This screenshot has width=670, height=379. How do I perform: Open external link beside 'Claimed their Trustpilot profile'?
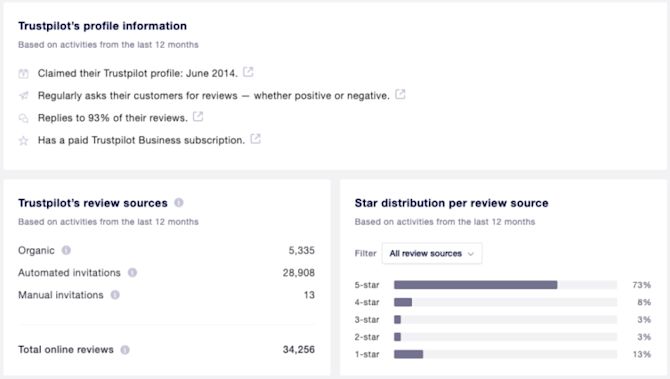[x=248, y=72]
